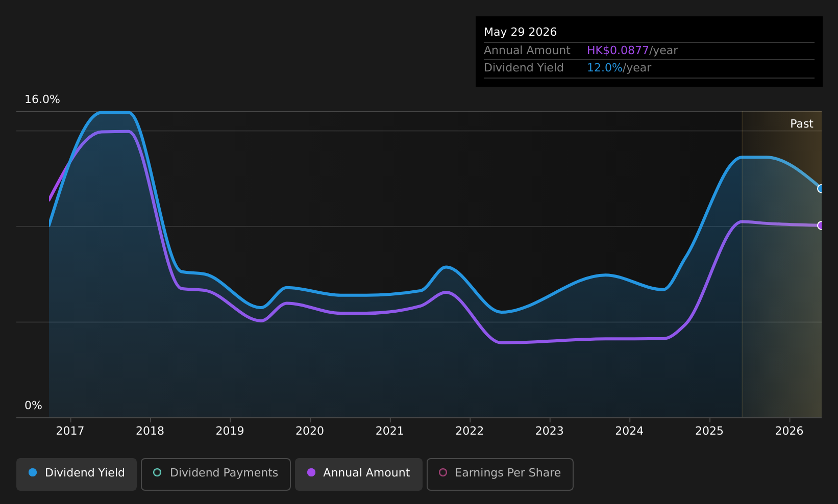The image size is (838, 504).
Task: Click the 2026 axis label
Action: (x=790, y=431)
